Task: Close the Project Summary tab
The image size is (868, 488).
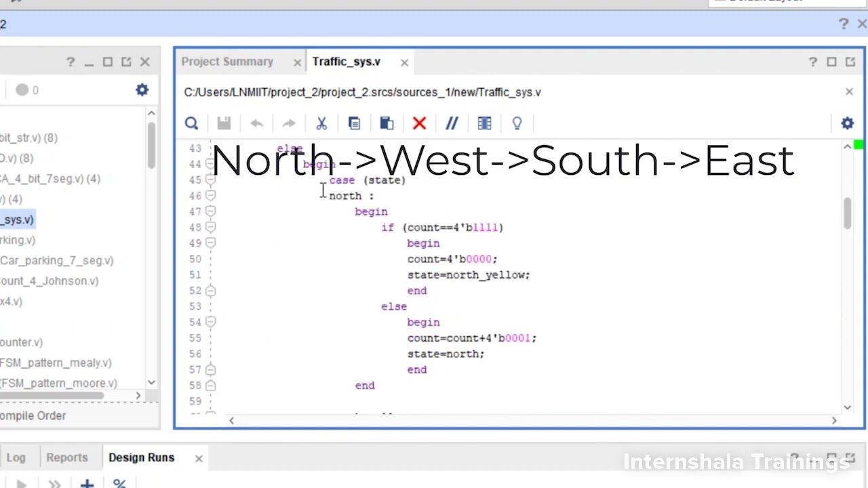Action: 297,62
